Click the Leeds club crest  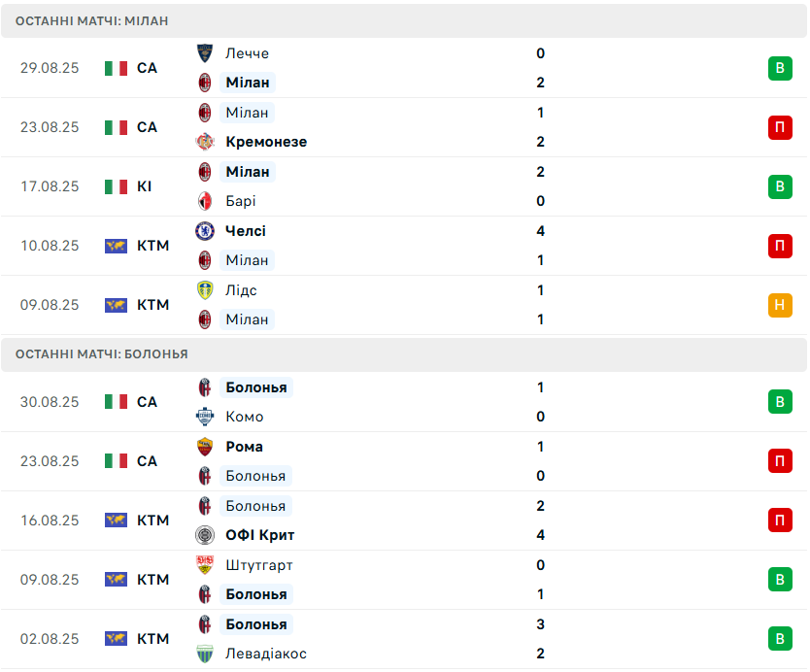[x=205, y=290]
